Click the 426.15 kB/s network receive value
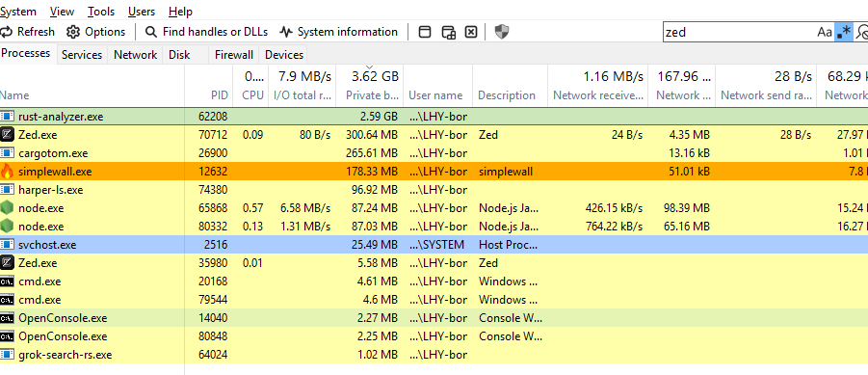Viewport: 868px width, 375px height. [614, 208]
